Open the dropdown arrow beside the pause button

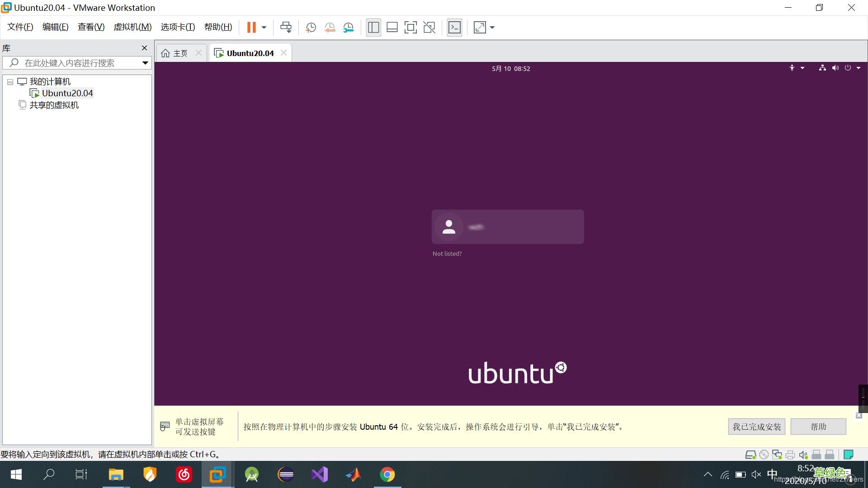coord(264,28)
